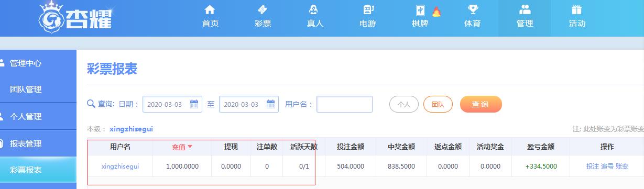Select the 个人 filter option
This screenshot has height=189, width=644.
(x=403, y=104)
